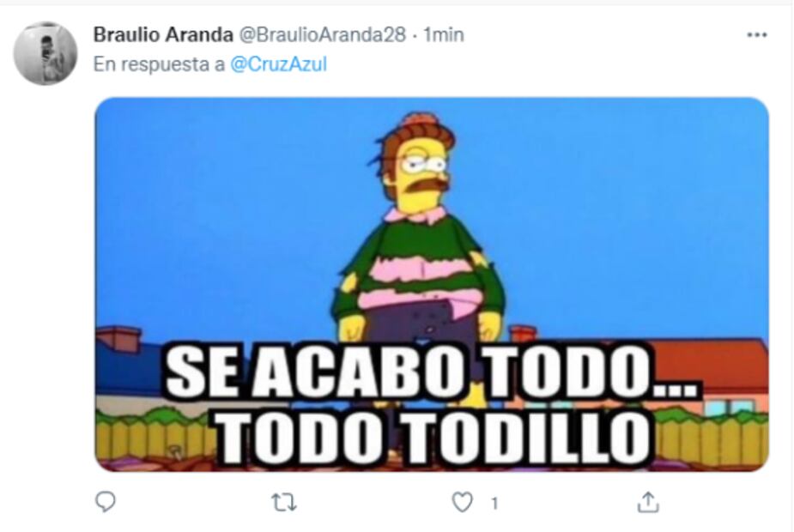Viewport: 794px width, 532px height.
Task: Click the like count number 1
Action: click(494, 503)
